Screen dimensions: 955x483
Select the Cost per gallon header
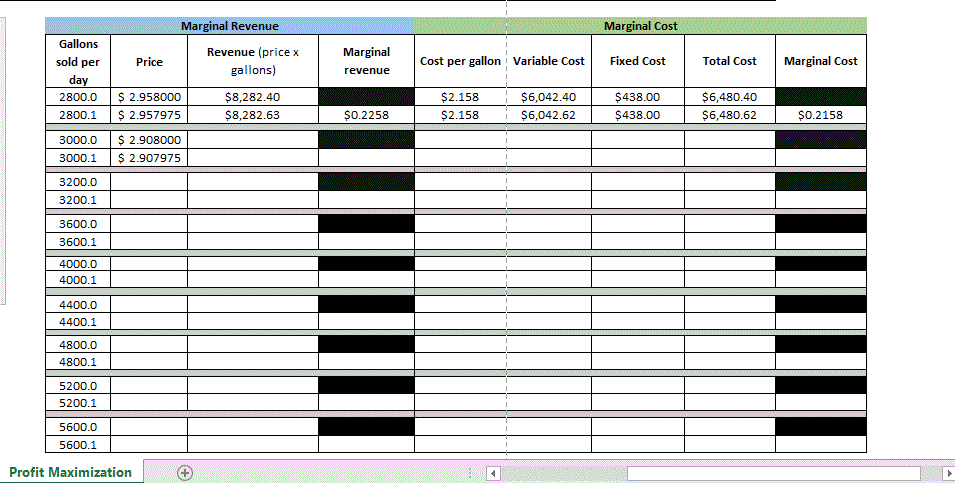pyautogui.click(x=460, y=62)
